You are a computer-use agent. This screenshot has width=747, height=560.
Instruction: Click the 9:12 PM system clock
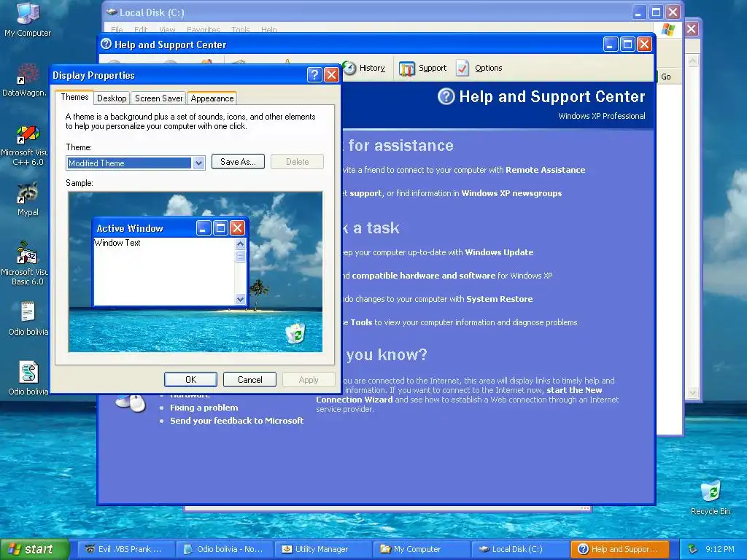click(x=720, y=549)
